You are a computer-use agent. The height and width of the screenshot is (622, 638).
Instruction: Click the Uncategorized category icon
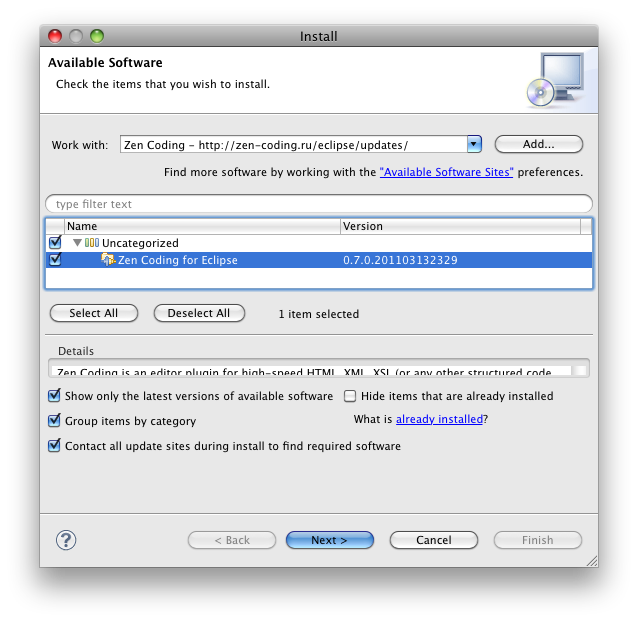tap(92, 242)
